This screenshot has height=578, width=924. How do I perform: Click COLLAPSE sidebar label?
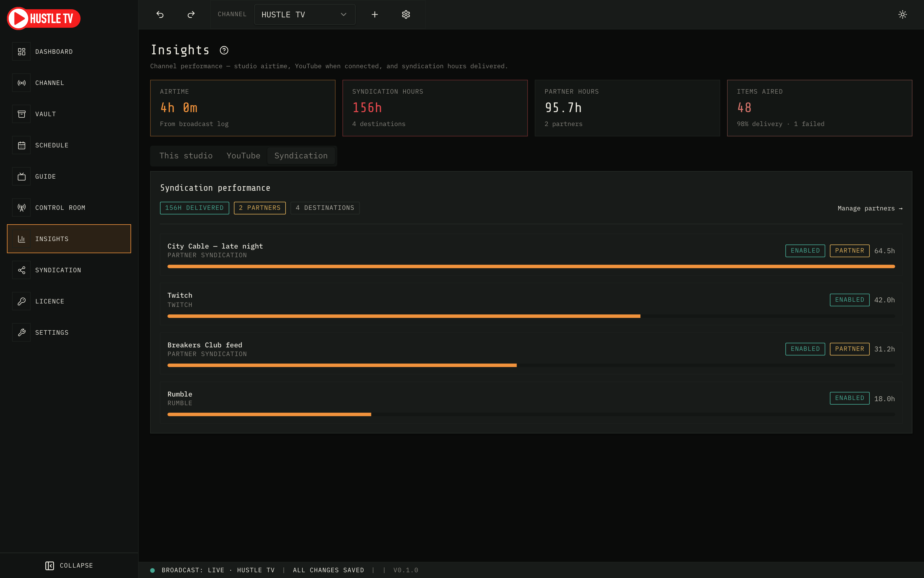tap(76, 565)
